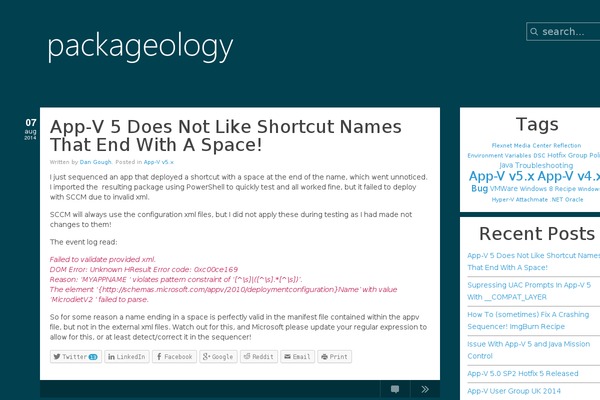Viewport: 600px width, 400px height.
Task: Click the 'Failed to validate provided xml.' error line
Action: coord(103,260)
